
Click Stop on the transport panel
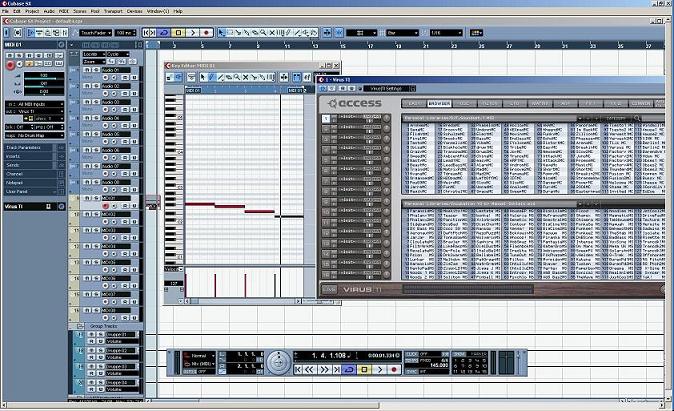point(364,370)
